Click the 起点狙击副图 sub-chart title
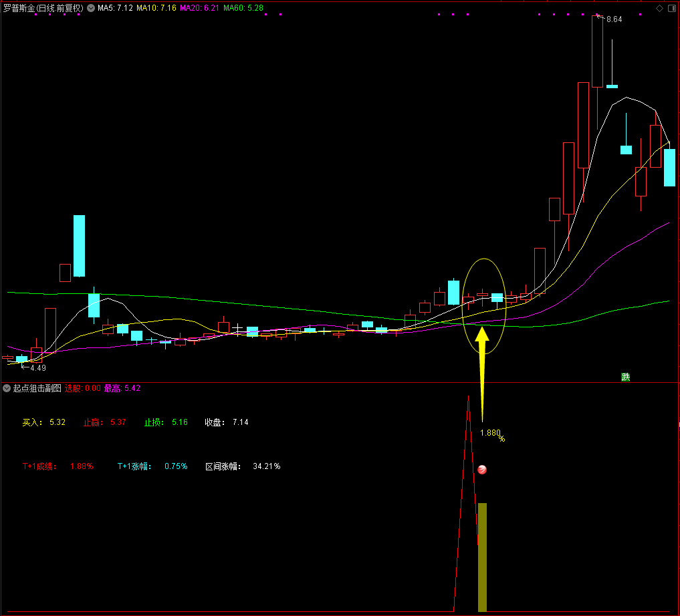The height and width of the screenshot is (616, 680). coord(37,388)
